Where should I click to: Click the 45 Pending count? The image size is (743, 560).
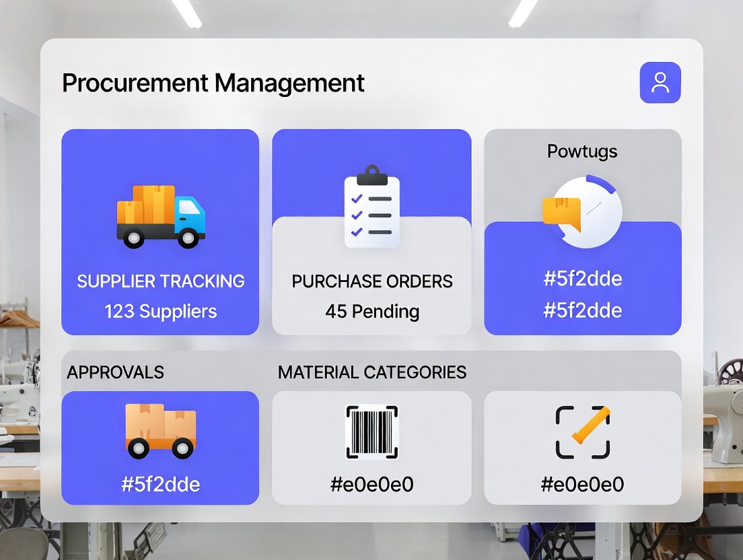click(x=371, y=312)
